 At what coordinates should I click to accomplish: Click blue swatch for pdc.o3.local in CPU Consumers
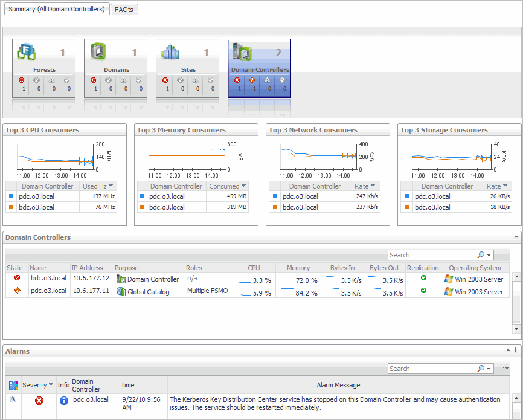coord(10,196)
